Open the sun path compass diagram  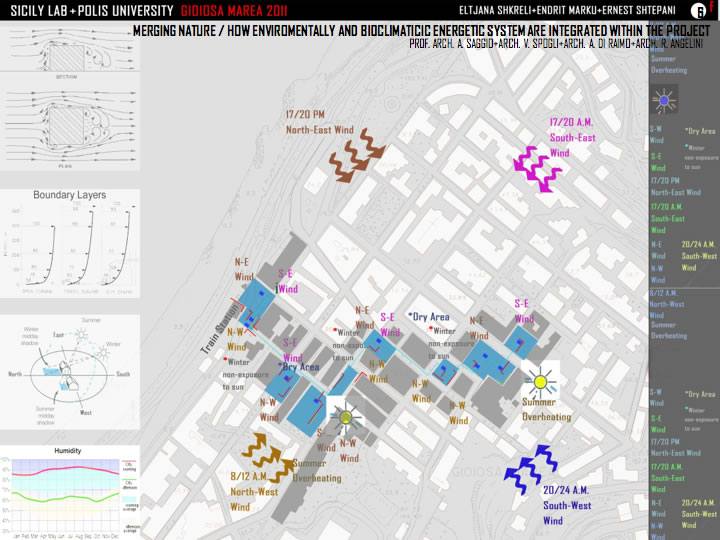pos(69,372)
